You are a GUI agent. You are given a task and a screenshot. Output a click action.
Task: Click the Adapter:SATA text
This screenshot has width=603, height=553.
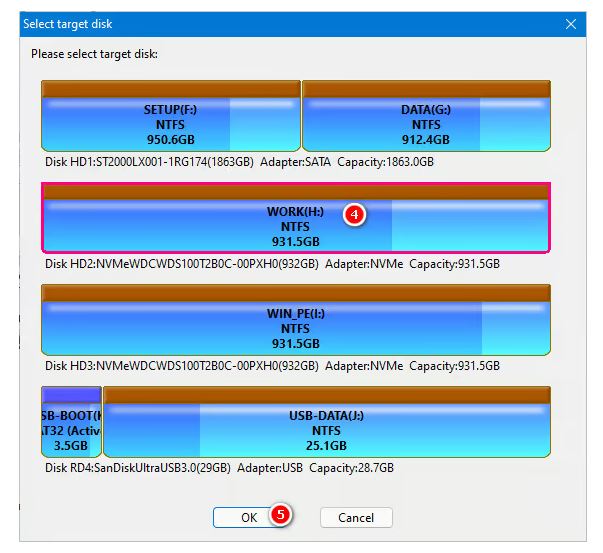pyautogui.click(x=294, y=161)
